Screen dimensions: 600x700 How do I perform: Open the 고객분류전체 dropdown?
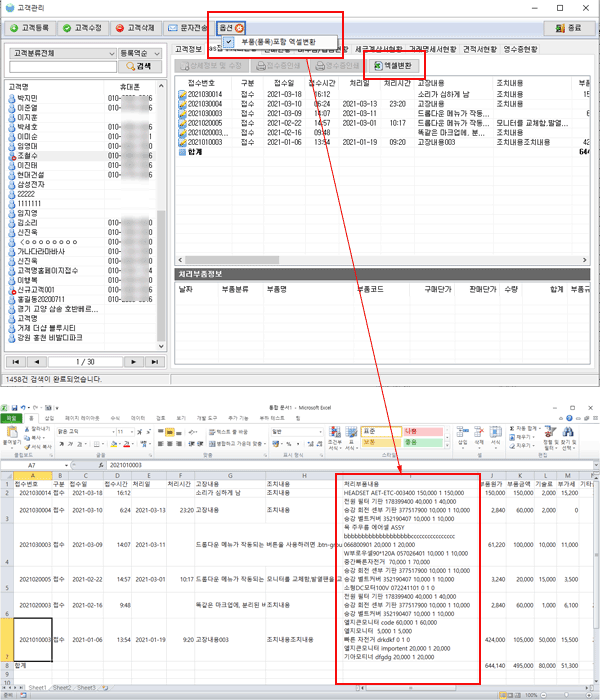click(x=62, y=54)
